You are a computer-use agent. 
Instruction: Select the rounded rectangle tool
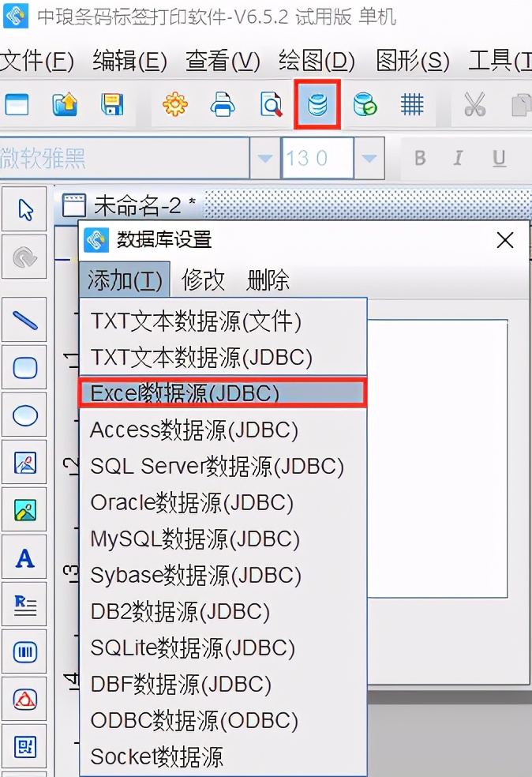(24, 367)
